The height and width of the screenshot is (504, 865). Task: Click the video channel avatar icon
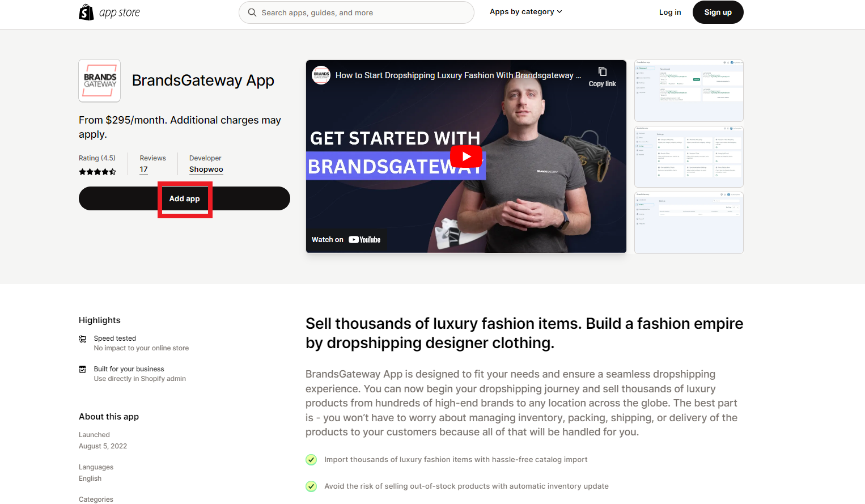coord(321,75)
